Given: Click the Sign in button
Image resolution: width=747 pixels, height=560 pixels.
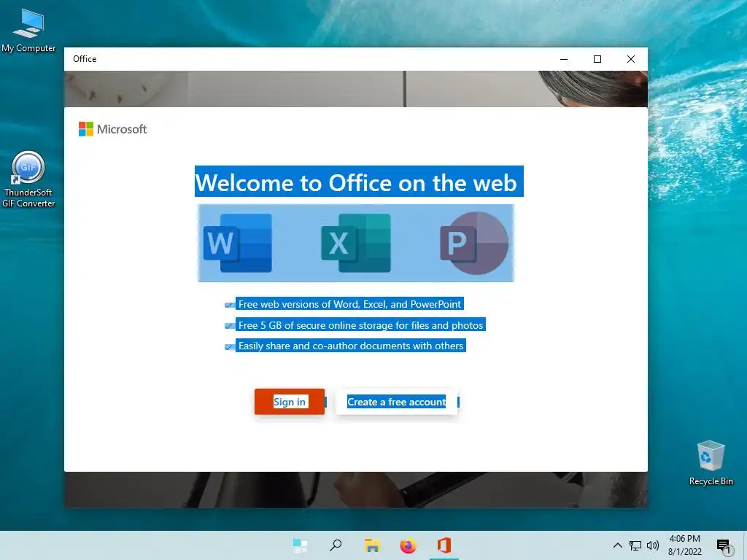Looking at the screenshot, I should pyautogui.click(x=289, y=402).
